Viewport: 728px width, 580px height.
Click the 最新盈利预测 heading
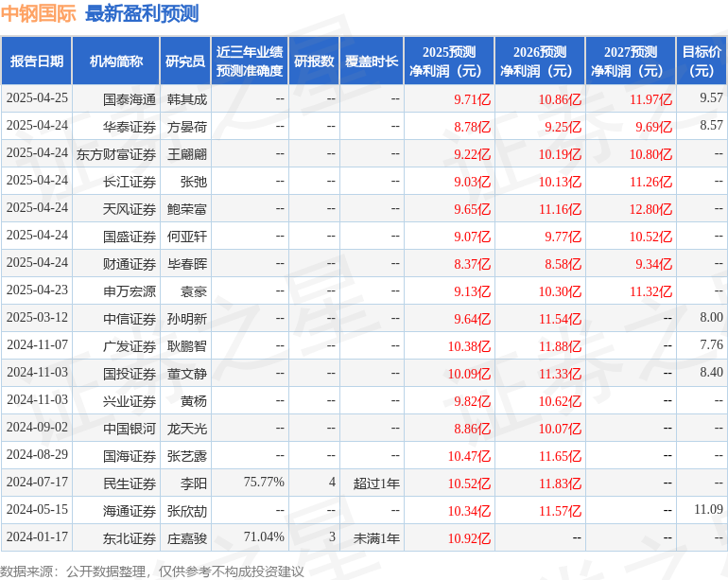click(142, 13)
